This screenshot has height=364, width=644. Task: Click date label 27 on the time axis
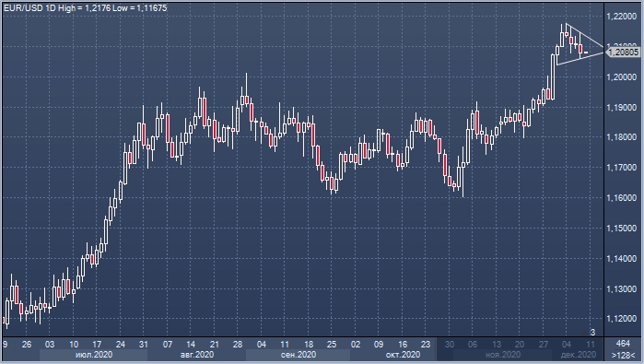tap(544, 345)
